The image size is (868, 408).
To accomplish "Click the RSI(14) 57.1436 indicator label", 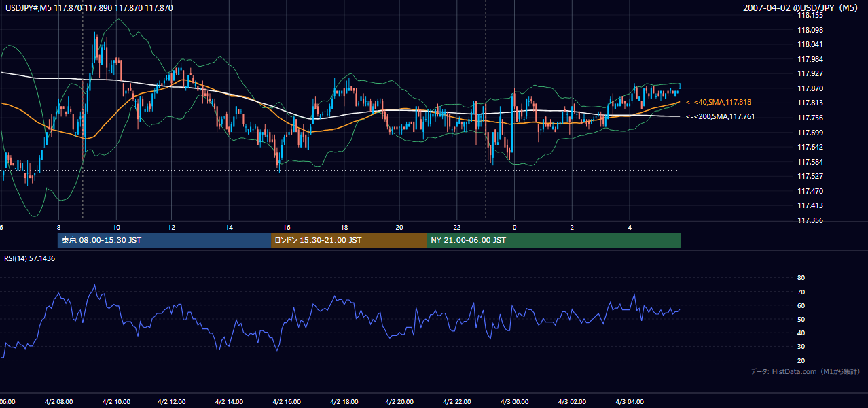I will click(30, 258).
